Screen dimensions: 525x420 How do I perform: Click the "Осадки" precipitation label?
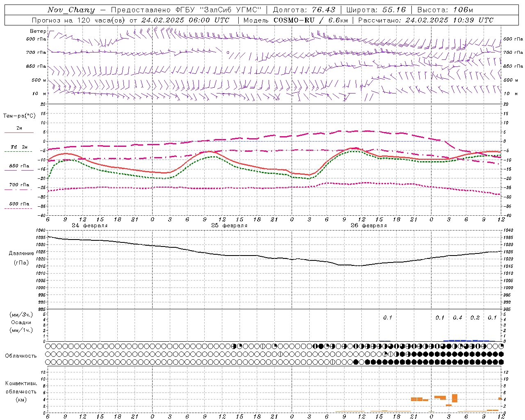(x=21, y=322)
